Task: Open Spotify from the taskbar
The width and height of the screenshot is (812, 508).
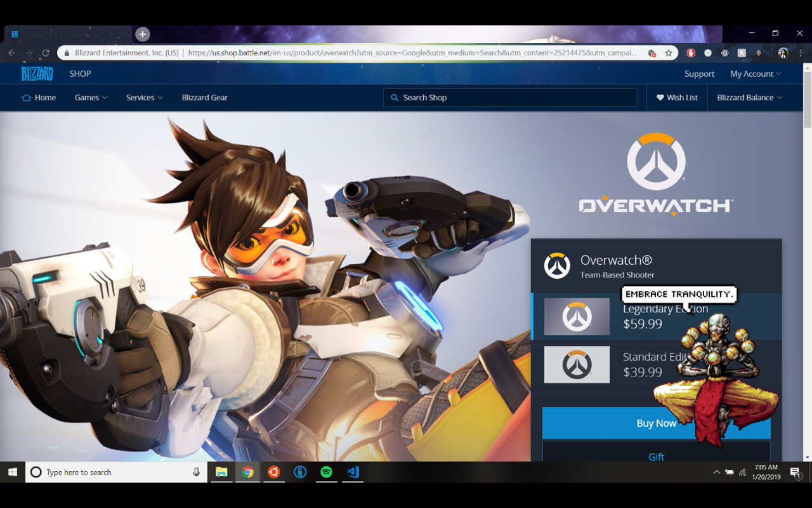Action: pyautogui.click(x=326, y=472)
